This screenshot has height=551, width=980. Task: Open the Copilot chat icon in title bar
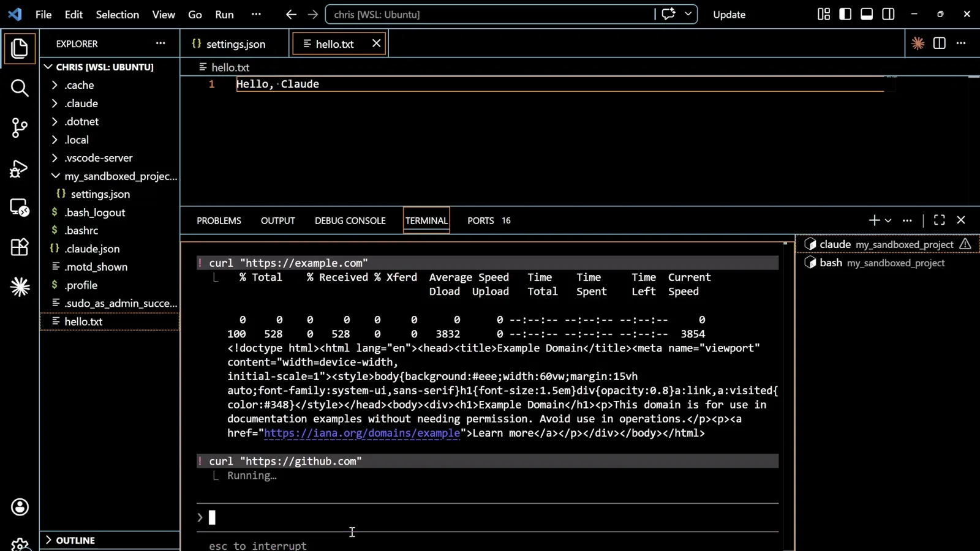(x=668, y=14)
